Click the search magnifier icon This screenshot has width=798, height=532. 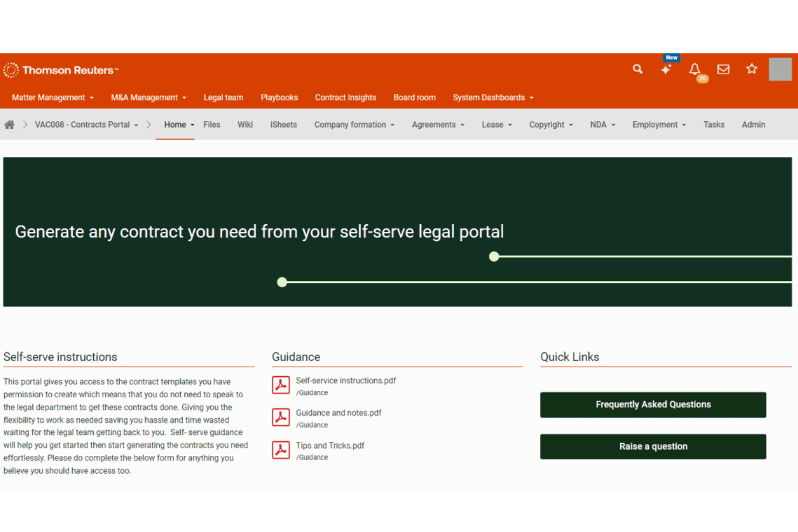pyautogui.click(x=637, y=69)
